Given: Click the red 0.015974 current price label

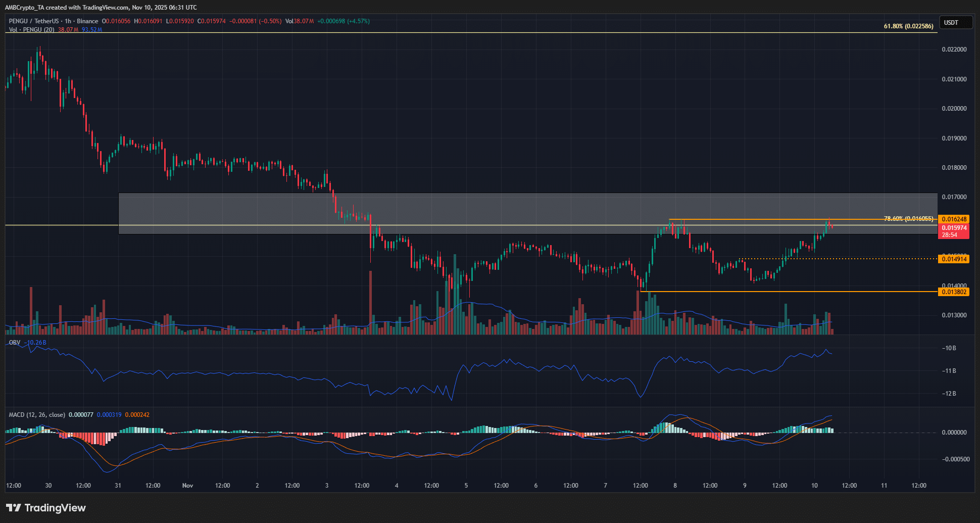Looking at the screenshot, I should click(954, 228).
